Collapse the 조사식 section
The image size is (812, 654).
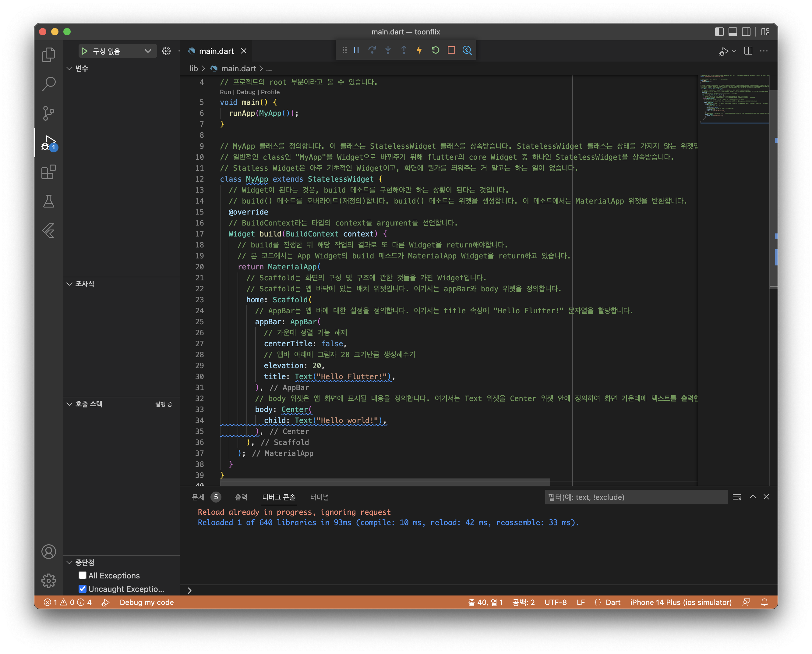point(69,284)
